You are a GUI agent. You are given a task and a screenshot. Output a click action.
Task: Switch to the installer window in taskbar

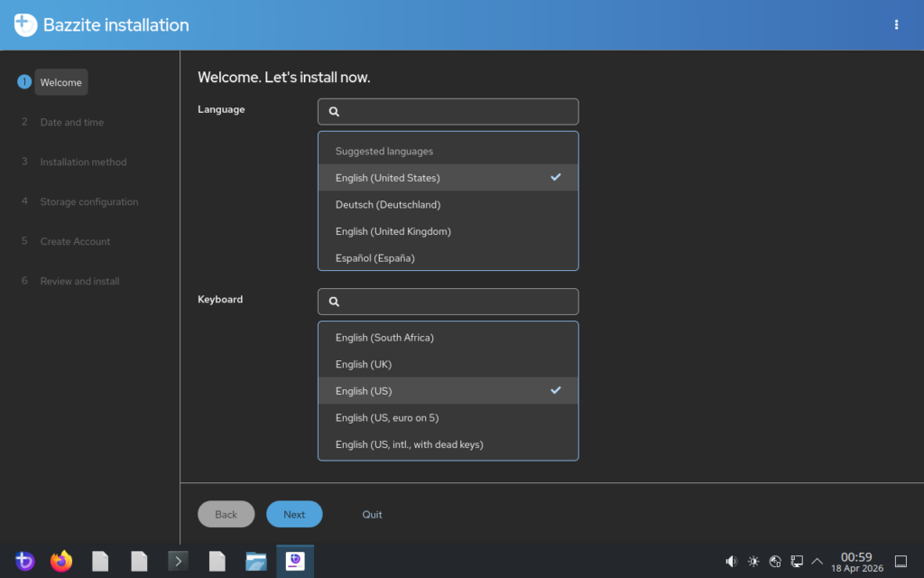click(295, 562)
